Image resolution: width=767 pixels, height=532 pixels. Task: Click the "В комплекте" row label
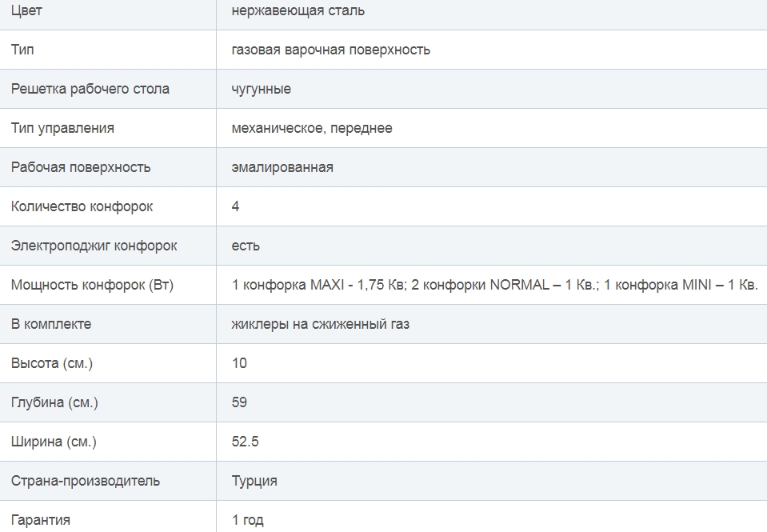(51, 324)
